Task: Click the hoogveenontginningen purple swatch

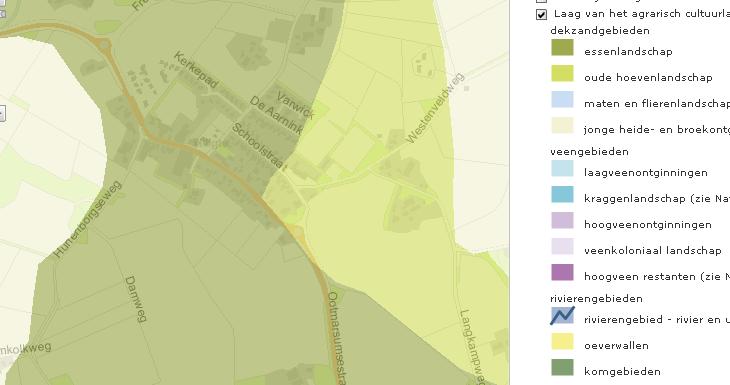Action: click(562, 221)
